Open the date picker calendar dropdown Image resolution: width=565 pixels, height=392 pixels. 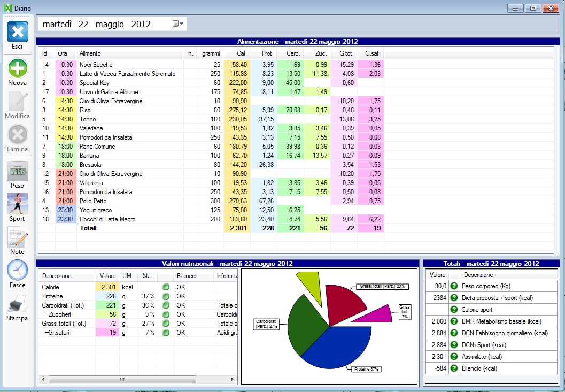click(x=178, y=24)
